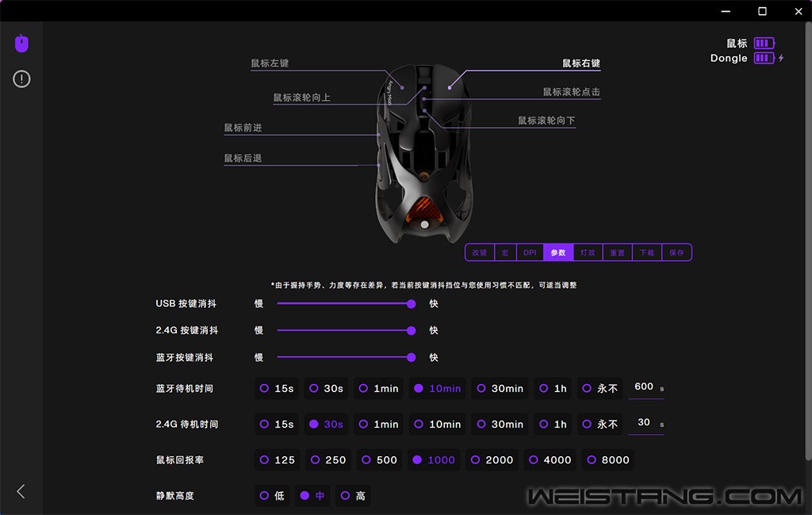Click the mouse battery level icon
Screen dimensions: 812x515
point(764,44)
